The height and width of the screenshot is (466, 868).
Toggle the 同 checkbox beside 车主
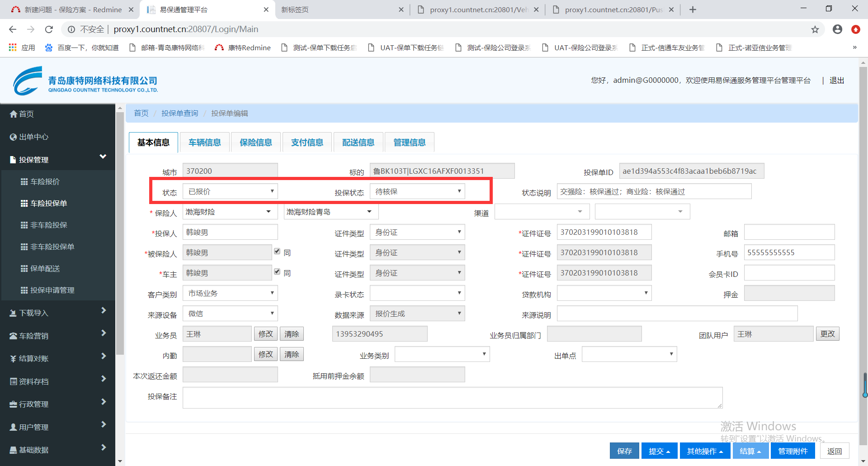coord(277,272)
